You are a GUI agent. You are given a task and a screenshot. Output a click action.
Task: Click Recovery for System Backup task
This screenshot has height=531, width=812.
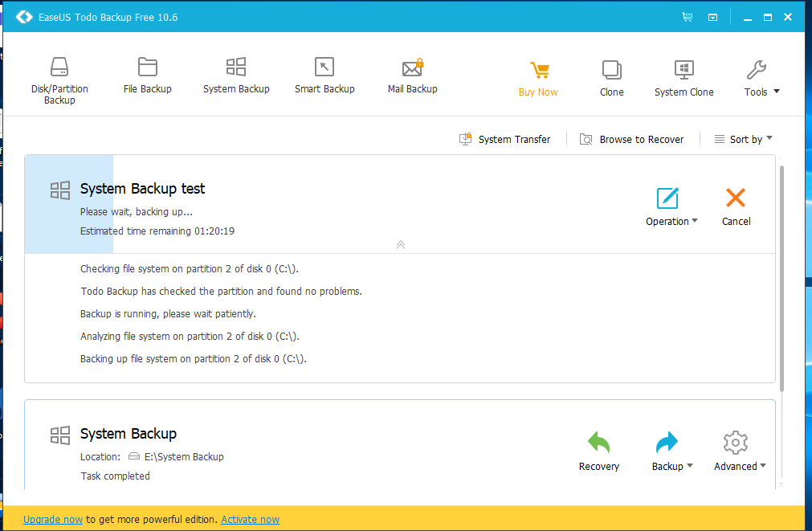[x=598, y=451]
